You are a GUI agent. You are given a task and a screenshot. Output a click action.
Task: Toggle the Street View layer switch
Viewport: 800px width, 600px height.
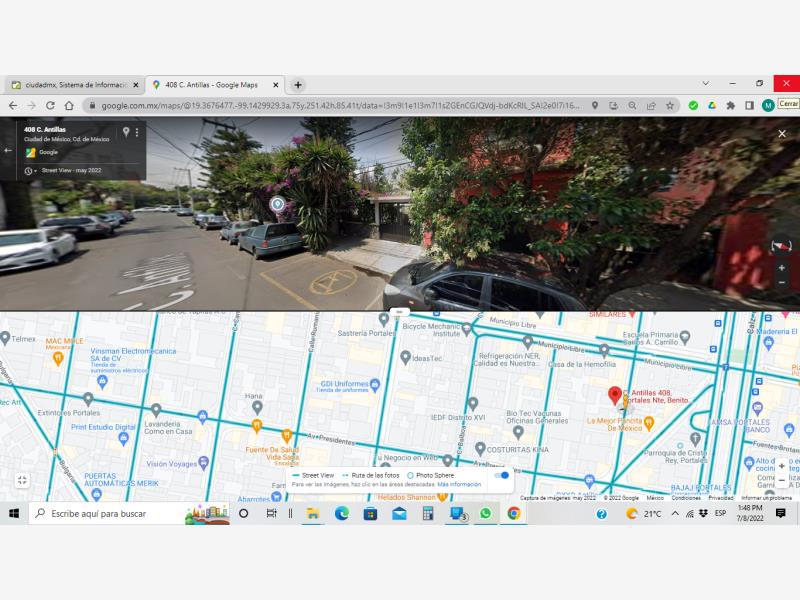(x=502, y=476)
